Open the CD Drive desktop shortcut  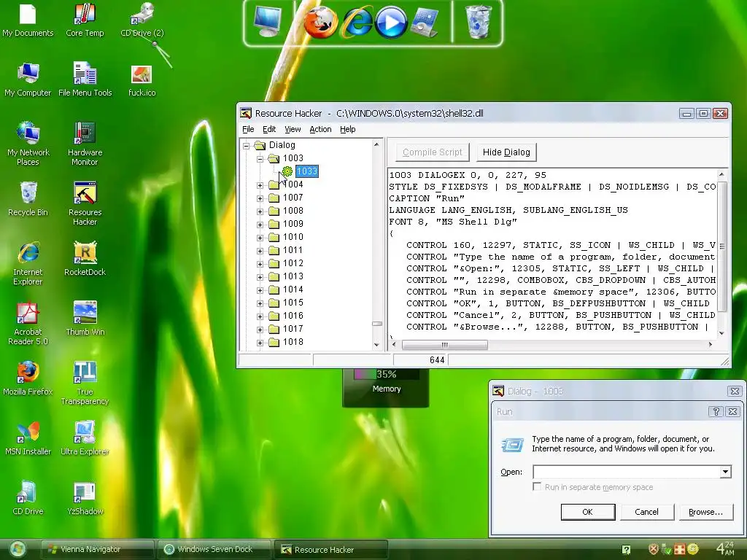pos(28,498)
